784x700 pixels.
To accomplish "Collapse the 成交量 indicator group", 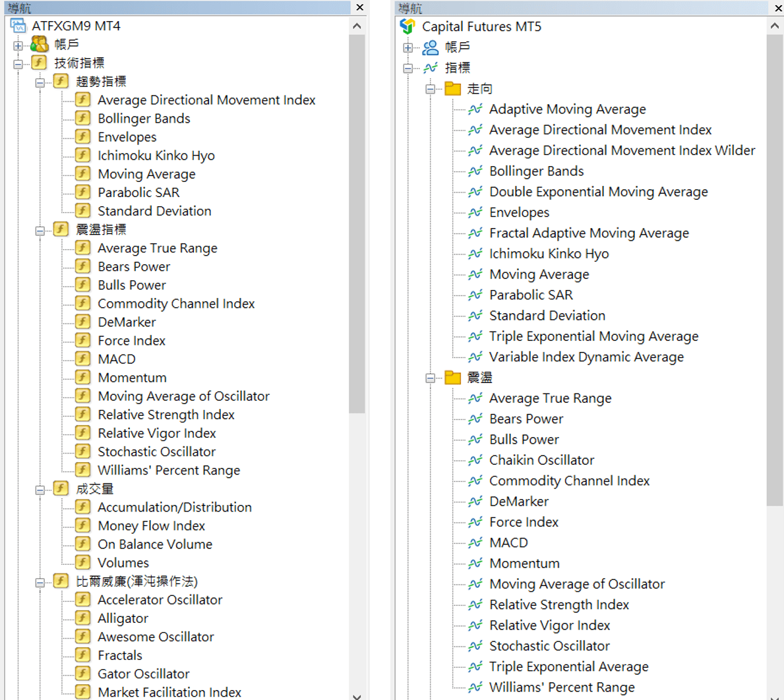I will click(40, 489).
